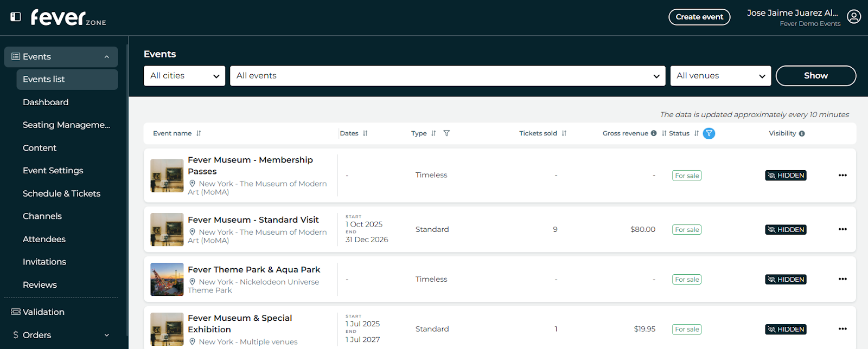Image resolution: width=868 pixels, height=349 pixels.
Task: Click the Events list icon in sidebar
Action: pos(16,57)
